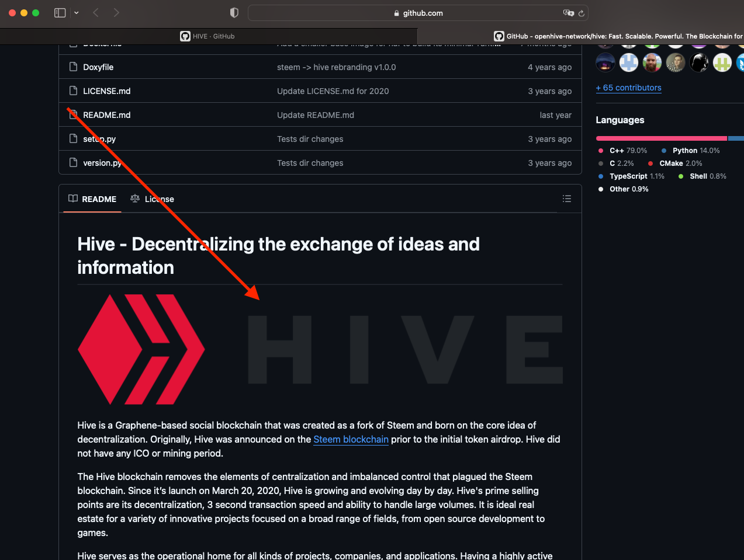
Task: Open the dark helmet silhouette contributor avatar
Action: (x=699, y=62)
